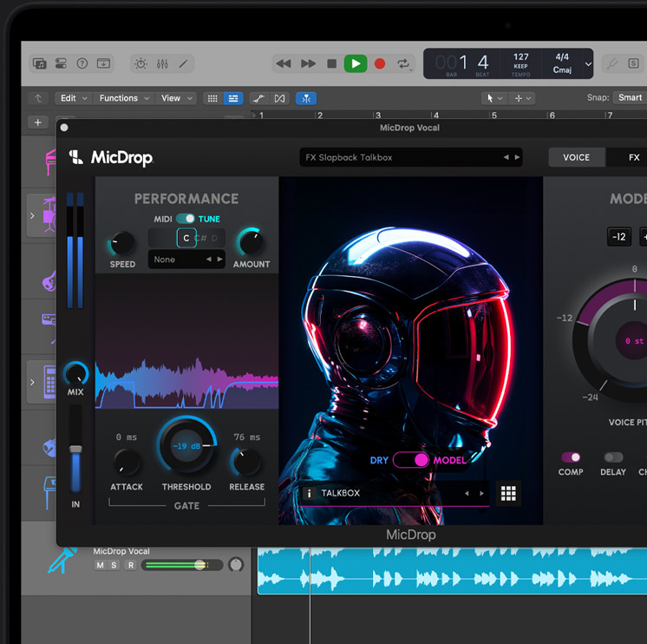The width and height of the screenshot is (647, 644).
Task: Open the Mixer from the control bar
Action: click(162, 63)
